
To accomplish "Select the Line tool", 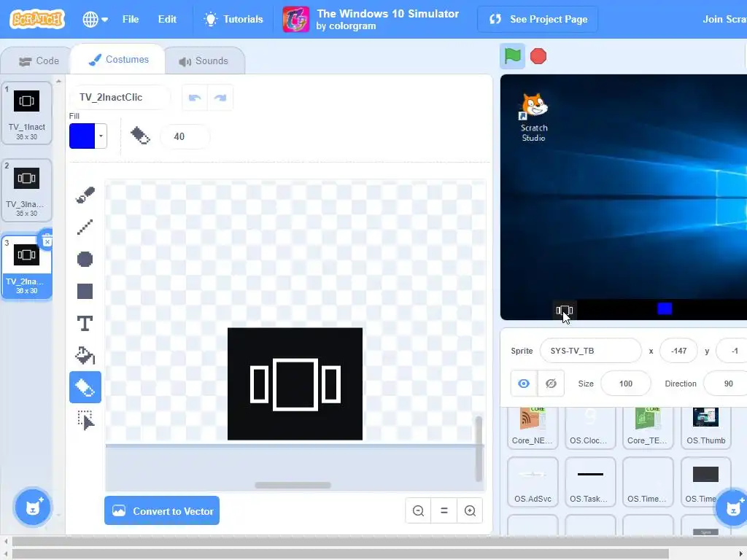I will tap(85, 227).
